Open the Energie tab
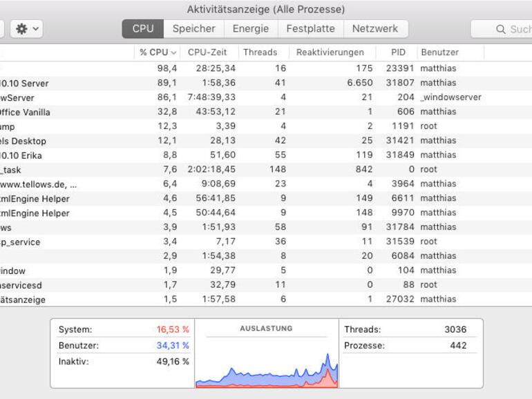The image size is (532, 399). [x=251, y=29]
